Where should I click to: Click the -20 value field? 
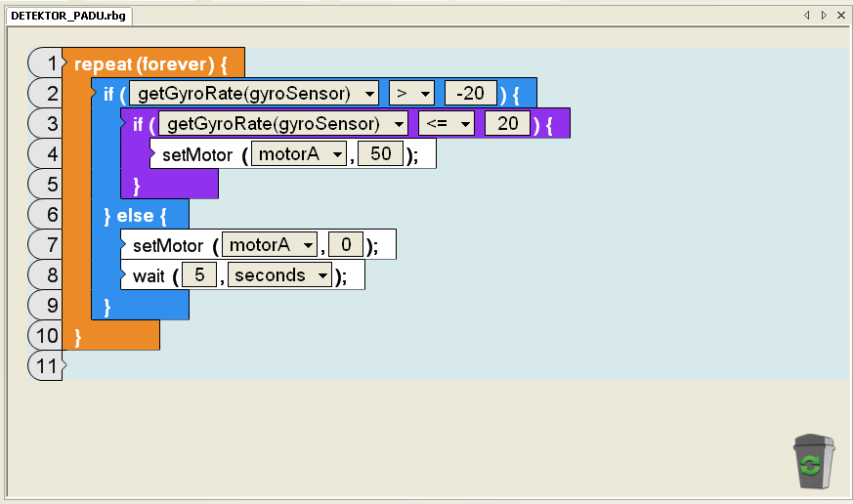tap(471, 93)
